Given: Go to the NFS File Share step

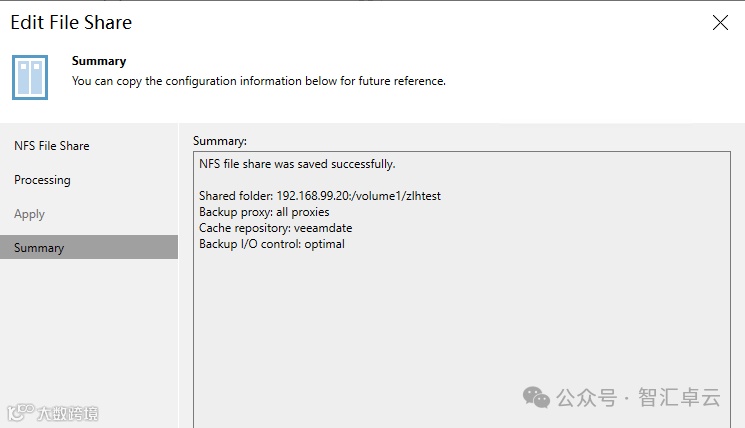Looking at the screenshot, I should coord(52,146).
